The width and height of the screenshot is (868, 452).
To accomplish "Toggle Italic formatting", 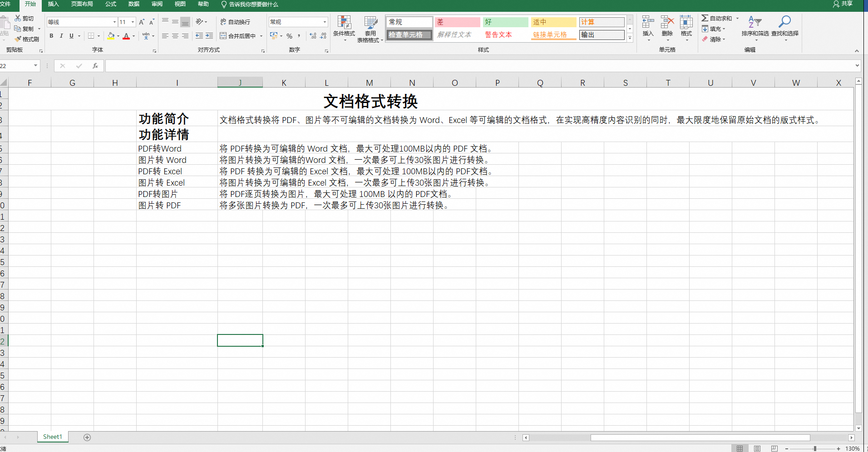I will click(61, 36).
